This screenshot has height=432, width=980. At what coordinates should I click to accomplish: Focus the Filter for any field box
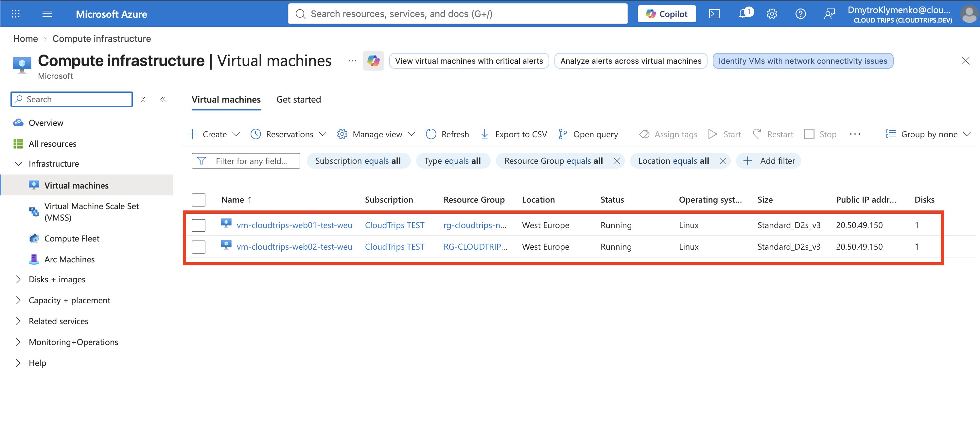pyautogui.click(x=246, y=161)
